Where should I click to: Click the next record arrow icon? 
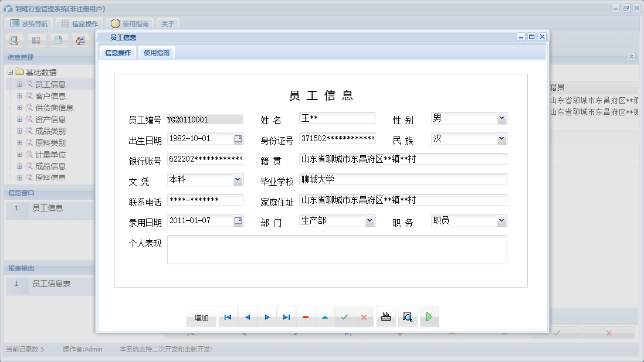(x=267, y=316)
